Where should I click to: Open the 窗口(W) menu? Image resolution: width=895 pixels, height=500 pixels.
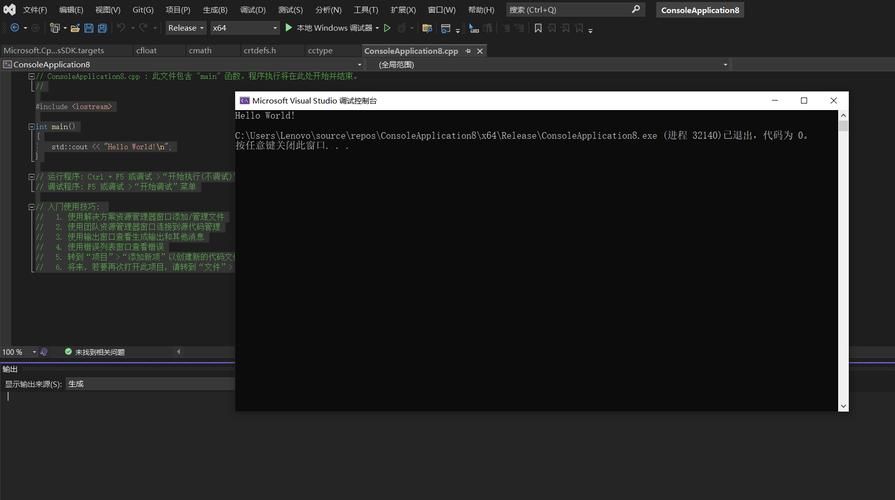pos(441,10)
